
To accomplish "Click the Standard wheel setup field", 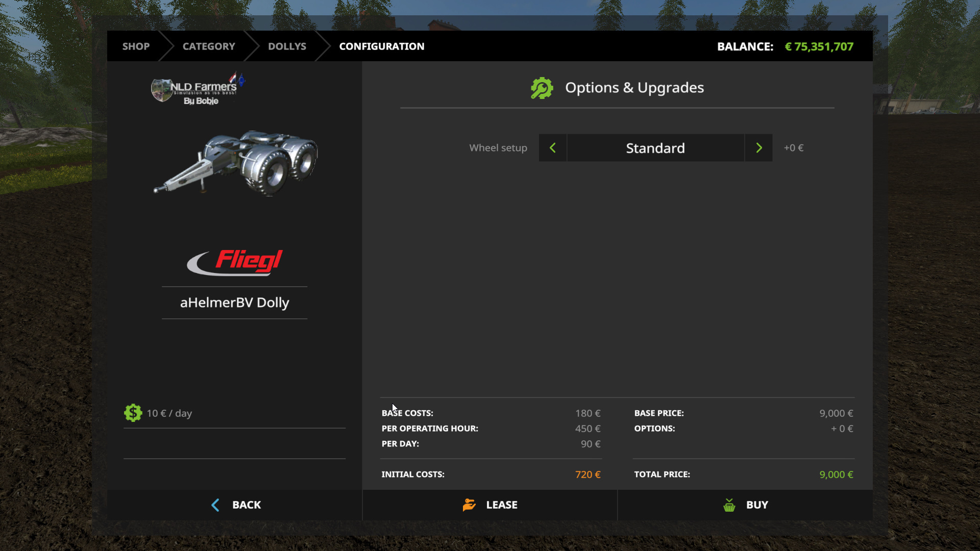I will [655, 148].
